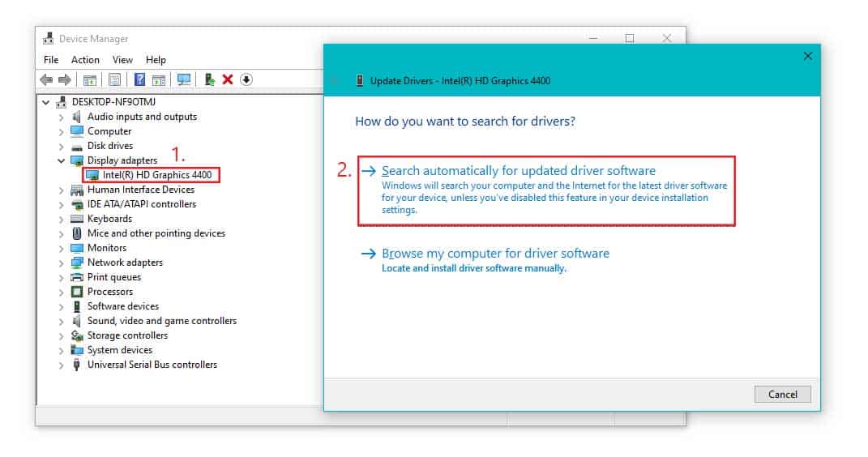Click the Print queues printer icon

[77, 277]
